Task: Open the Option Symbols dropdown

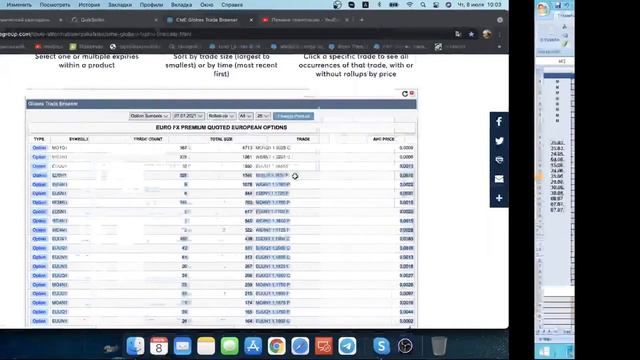Action: 149,116
